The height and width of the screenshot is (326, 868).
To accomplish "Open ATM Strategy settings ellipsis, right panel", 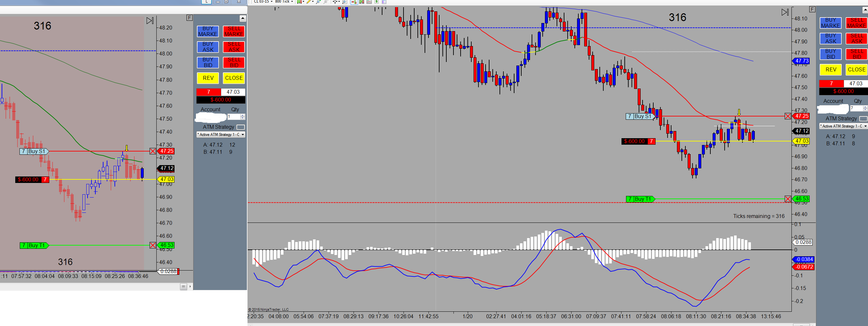I will pos(863,119).
